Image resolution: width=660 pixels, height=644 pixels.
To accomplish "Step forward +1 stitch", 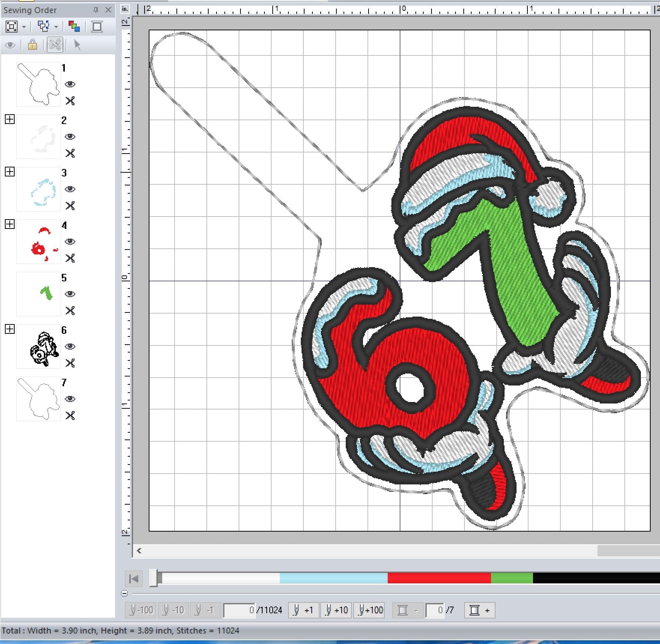I will click(x=303, y=610).
